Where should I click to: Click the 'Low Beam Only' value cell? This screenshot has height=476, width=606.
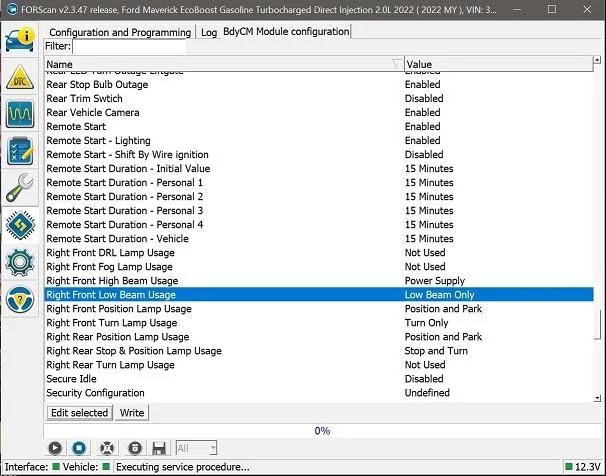pos(439,295)
